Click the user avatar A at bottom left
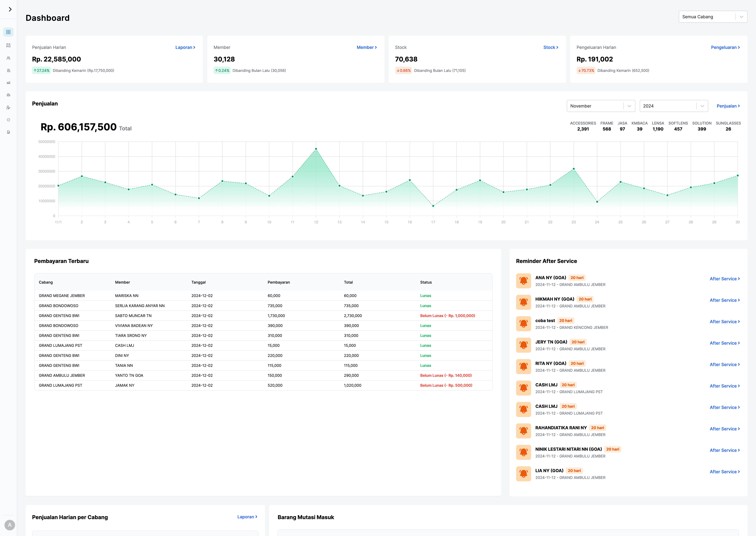756x536 pixels. [10, 525]
